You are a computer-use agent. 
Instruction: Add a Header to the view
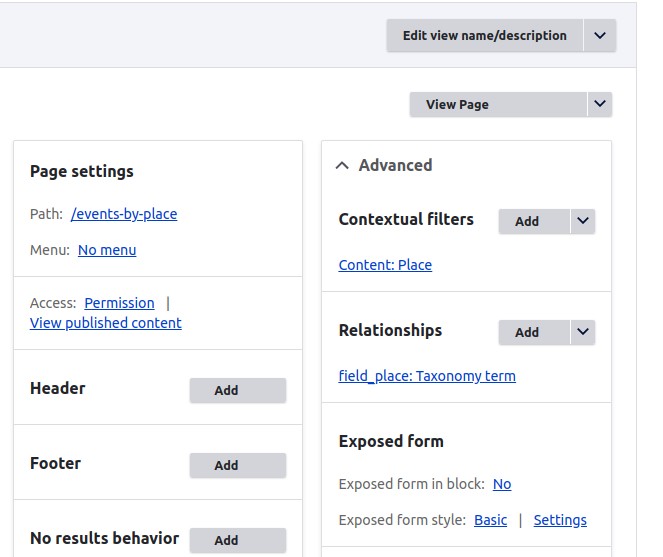[x=238, y=391]
